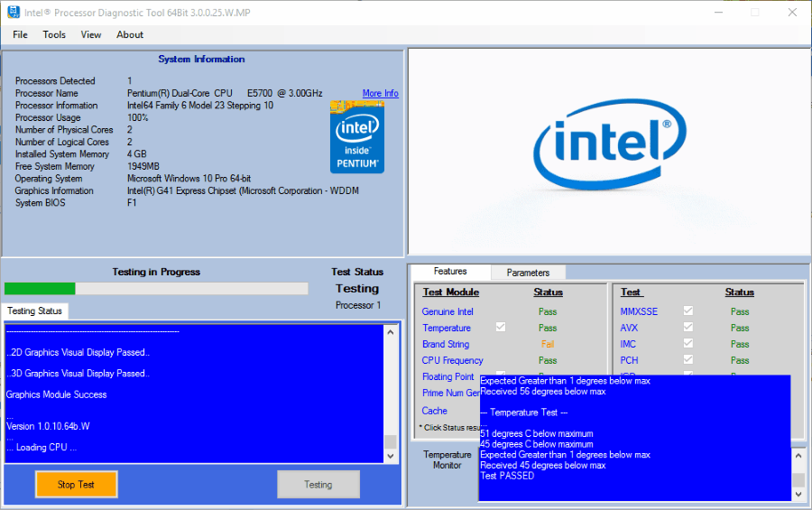
Task: Click scroll up arrow in temperature monitor
Action: pos(798,456)
